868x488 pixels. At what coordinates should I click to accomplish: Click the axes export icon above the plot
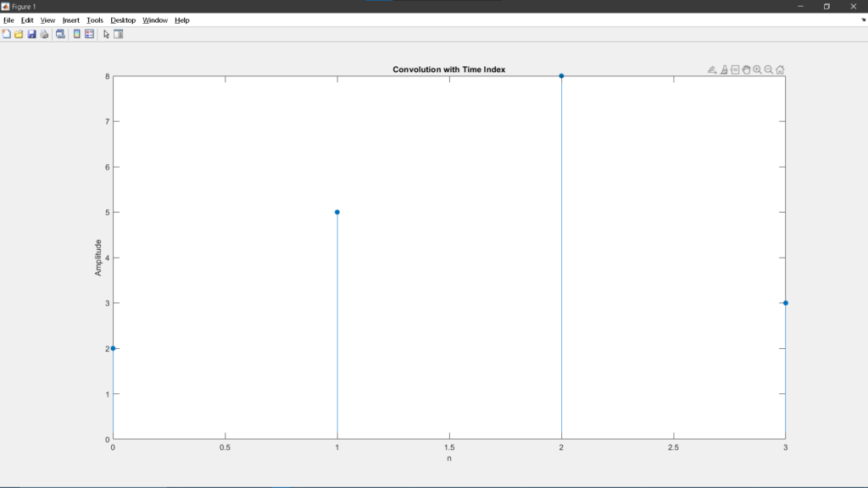point(712,69)
